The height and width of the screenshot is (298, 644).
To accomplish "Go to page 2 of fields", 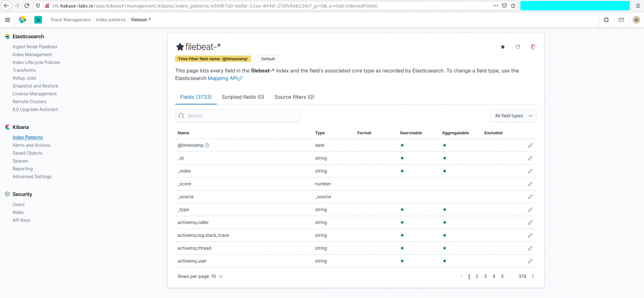I will coord(477,276).
